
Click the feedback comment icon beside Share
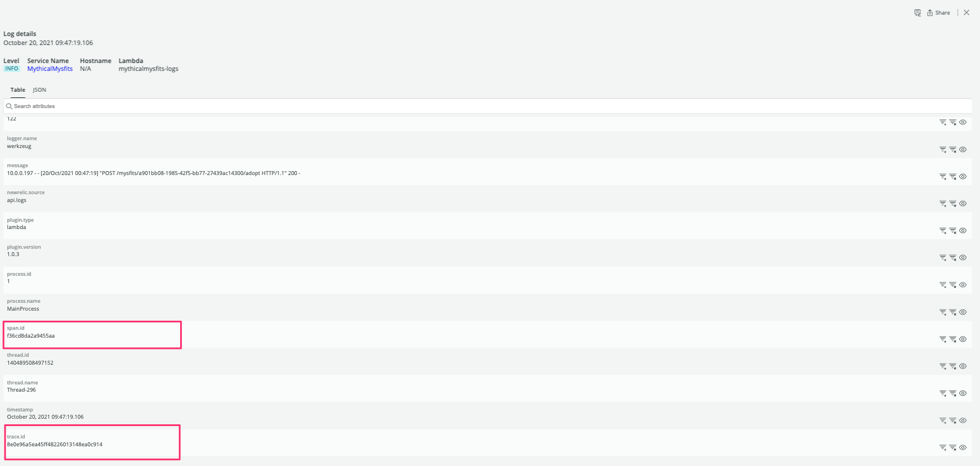pos(918,13)
